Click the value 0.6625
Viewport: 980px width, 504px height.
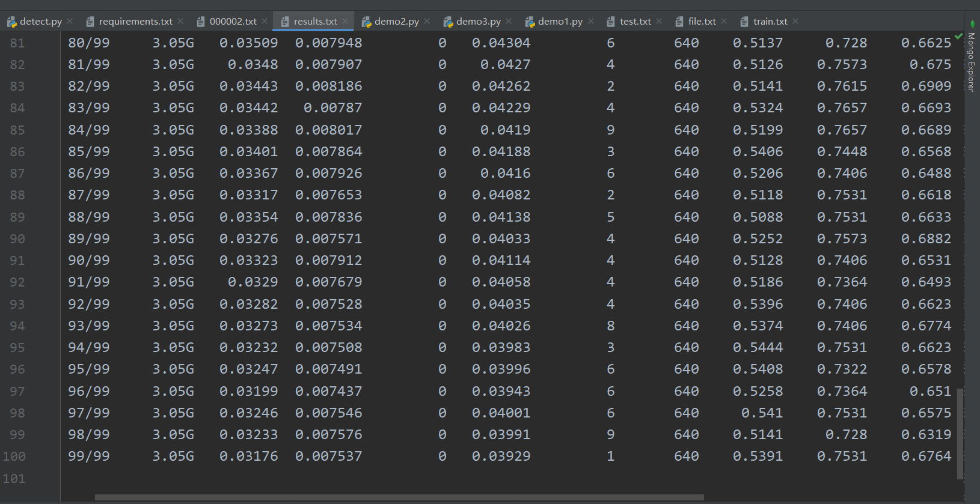[926, 43]
